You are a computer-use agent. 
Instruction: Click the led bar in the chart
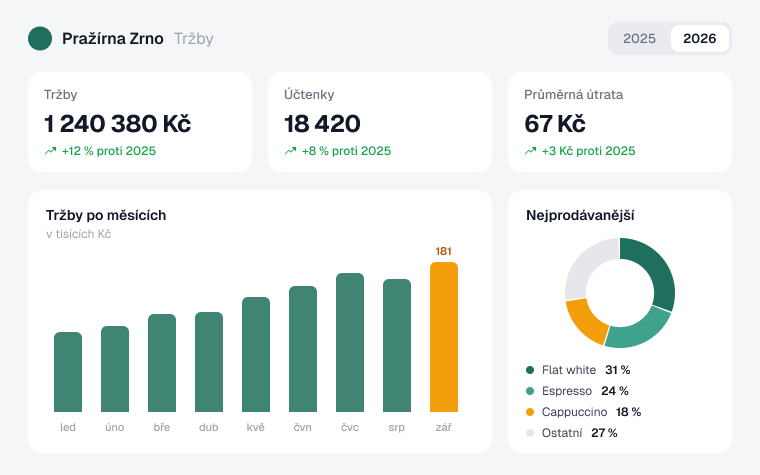(x=68, y=372)
